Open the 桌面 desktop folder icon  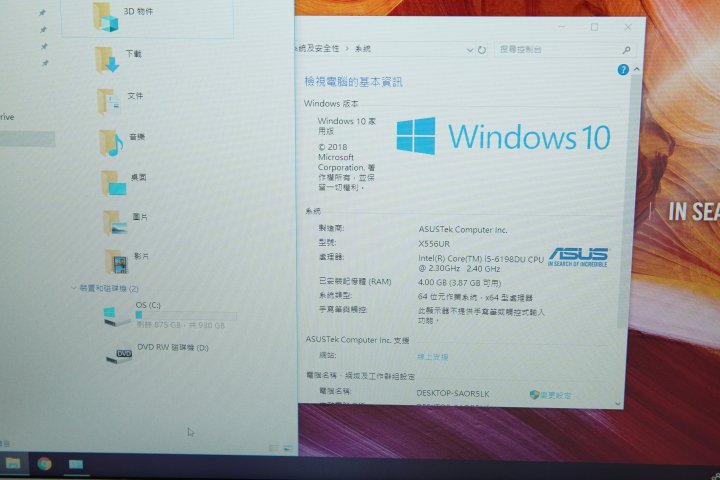pyautogui.click(x=113, y=183)
